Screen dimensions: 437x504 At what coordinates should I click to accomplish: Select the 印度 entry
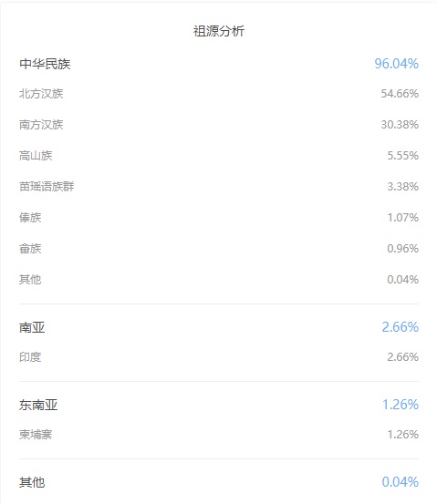pyautogui.click(x=30, y=356)
